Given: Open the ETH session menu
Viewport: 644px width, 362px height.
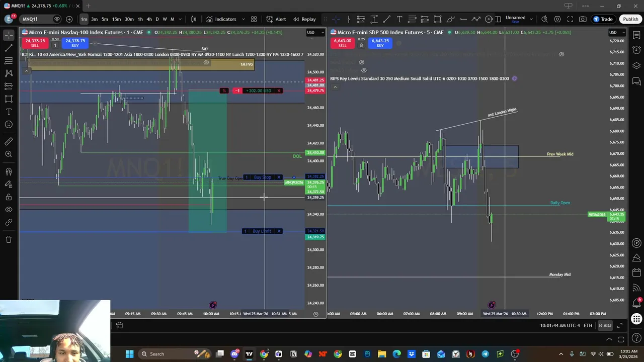Looking at the screenshot, I should pyautogui.click(x=588, y=325).
